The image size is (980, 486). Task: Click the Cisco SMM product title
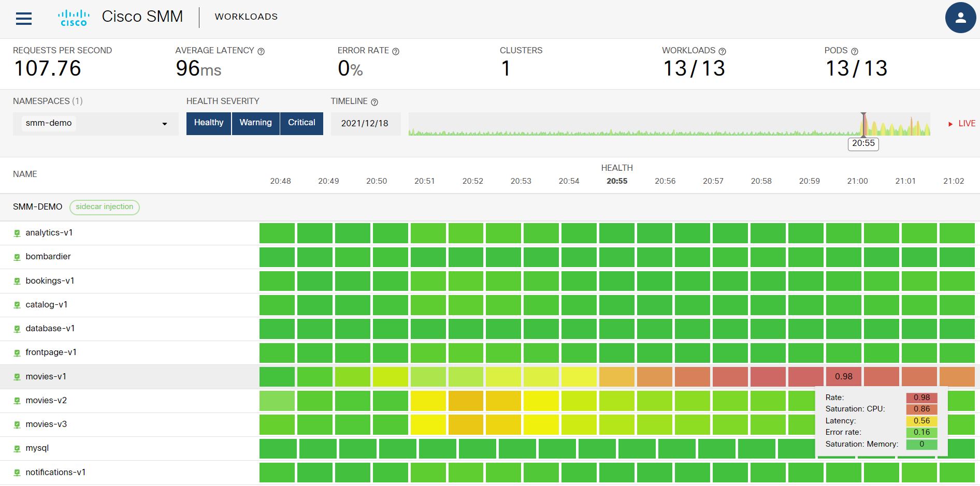(142, 17)
